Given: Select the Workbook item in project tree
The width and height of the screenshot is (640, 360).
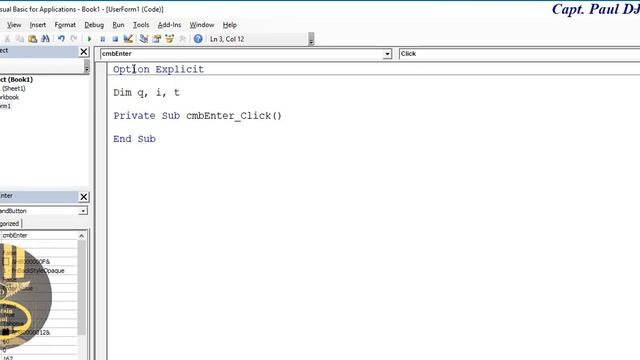Looking at the screenshot, I should [x=9, y=98].
